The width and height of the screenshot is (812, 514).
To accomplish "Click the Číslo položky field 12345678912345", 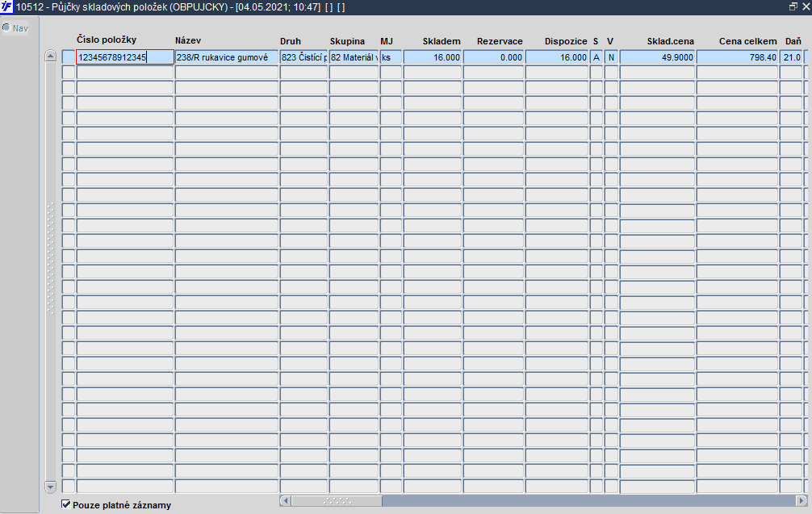I will pyautogui.click(x=125, y=57).
